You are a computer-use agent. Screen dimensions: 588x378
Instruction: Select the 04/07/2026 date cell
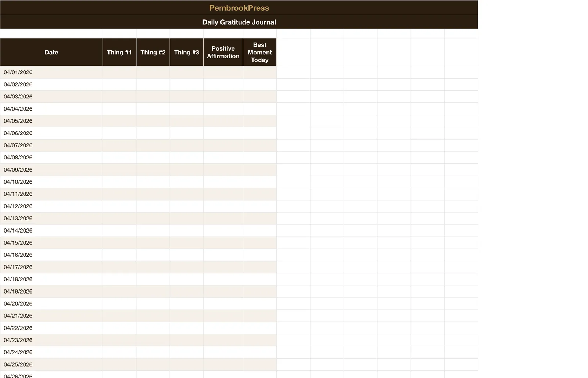tap(51, 145)
